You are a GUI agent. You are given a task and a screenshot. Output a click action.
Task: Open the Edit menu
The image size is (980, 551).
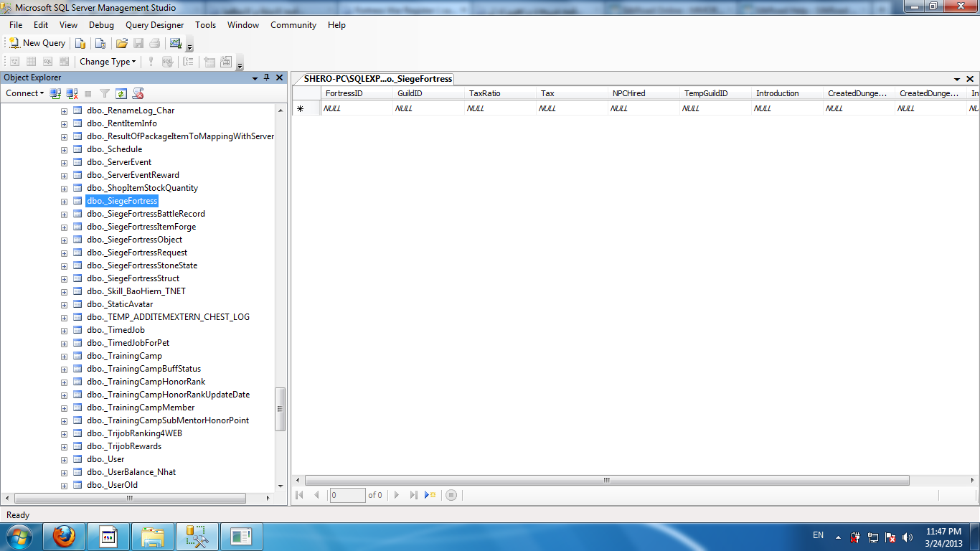41,25
